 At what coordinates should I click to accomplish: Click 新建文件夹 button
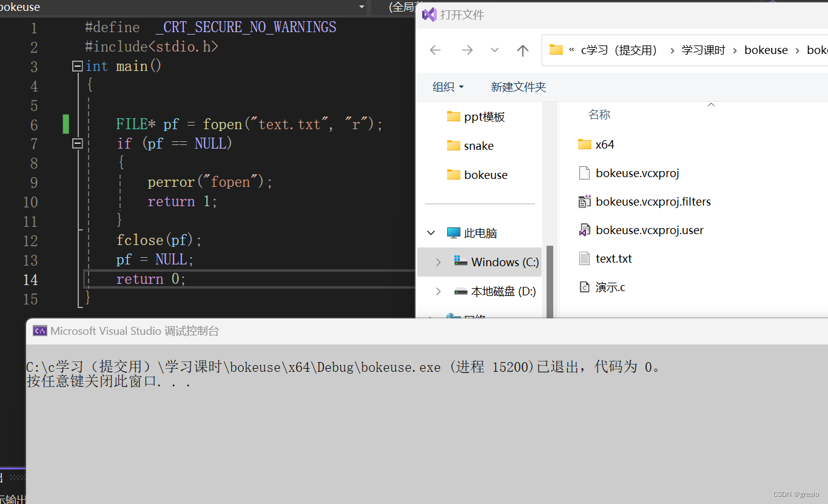pyautogui.click(x=519, y=87)
